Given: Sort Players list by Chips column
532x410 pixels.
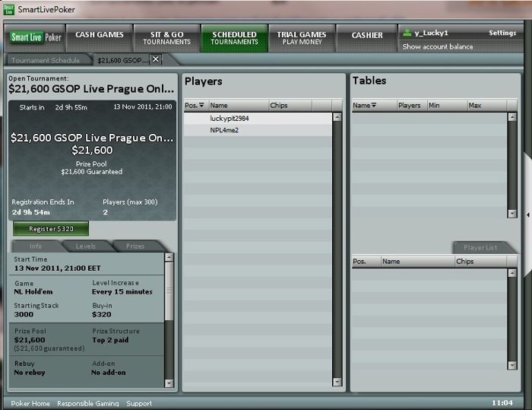Looking at the screenshot, I should (290, 105).
